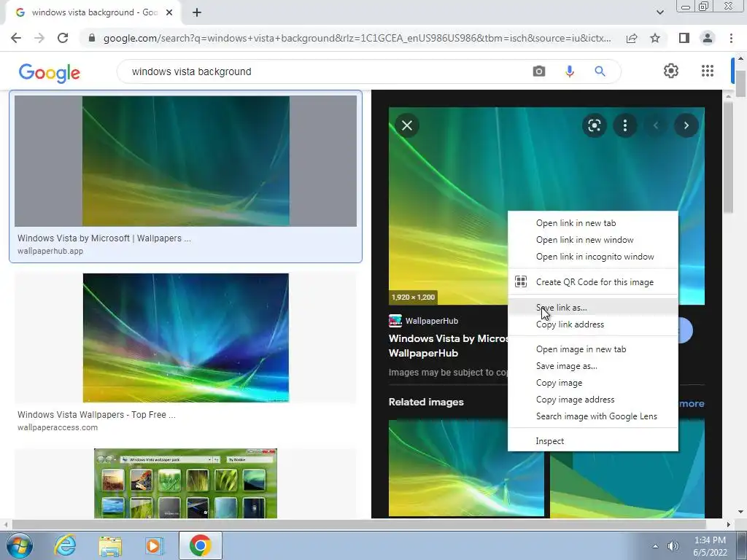Open the Vista wallpaper pack thumbnail

185,483
